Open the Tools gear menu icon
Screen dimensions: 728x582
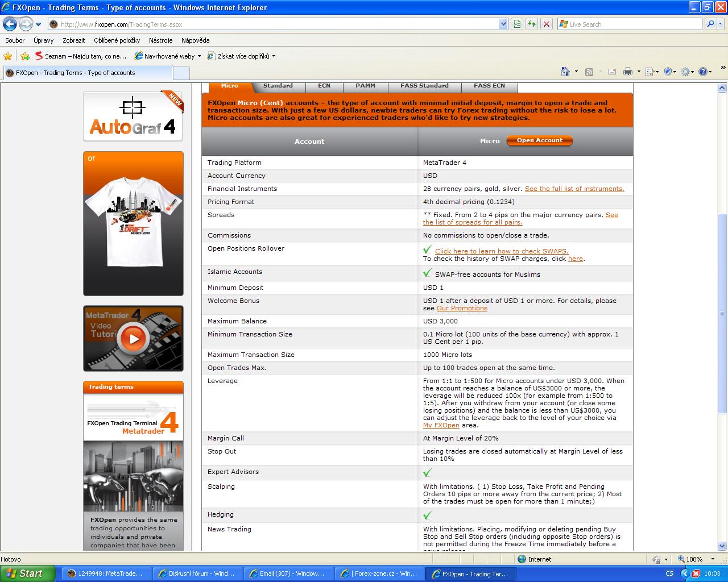click(688, 72)
